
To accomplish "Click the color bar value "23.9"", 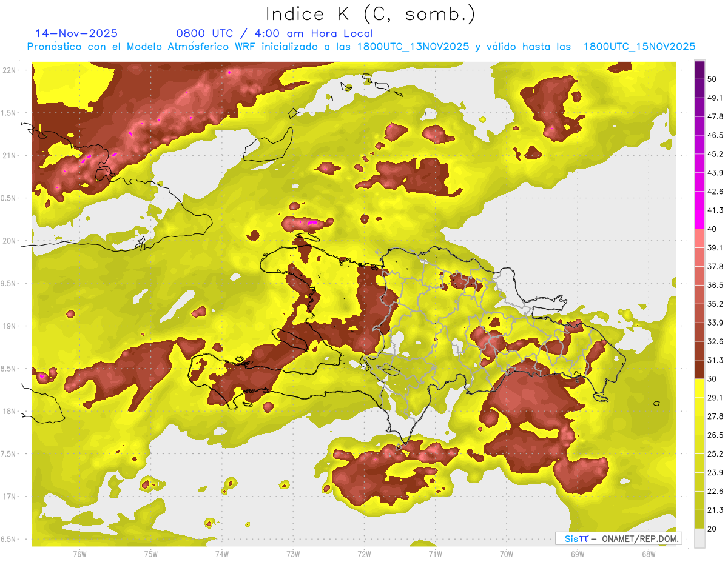I will (x=715, y=472).
